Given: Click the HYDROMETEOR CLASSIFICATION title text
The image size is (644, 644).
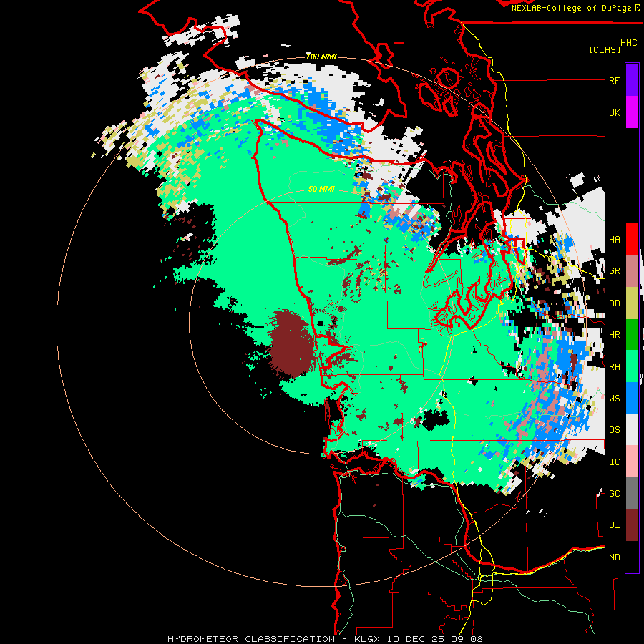Looking at the screenshot, I should pos(251,639).
